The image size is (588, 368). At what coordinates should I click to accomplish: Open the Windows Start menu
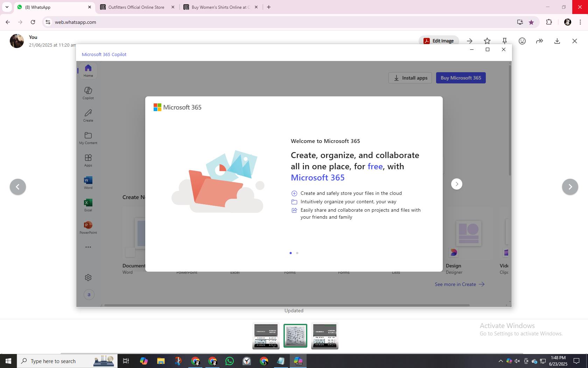pos(8,361)
